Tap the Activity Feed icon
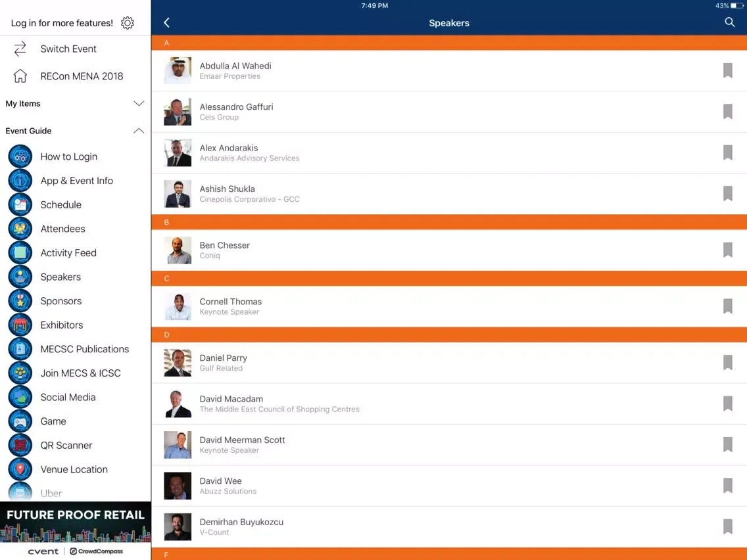 pos(20,252)
